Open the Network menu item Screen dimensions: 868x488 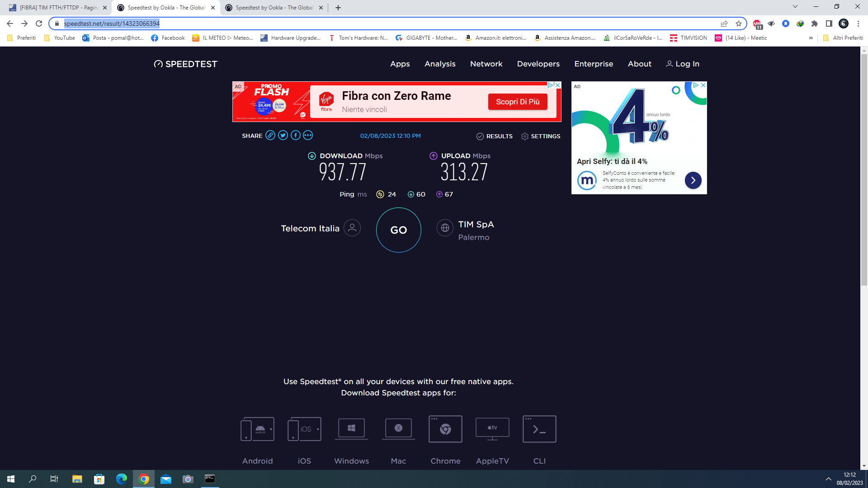coord(486,64)
